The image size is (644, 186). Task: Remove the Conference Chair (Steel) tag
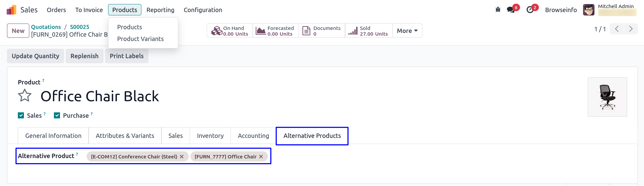(182, 157)
